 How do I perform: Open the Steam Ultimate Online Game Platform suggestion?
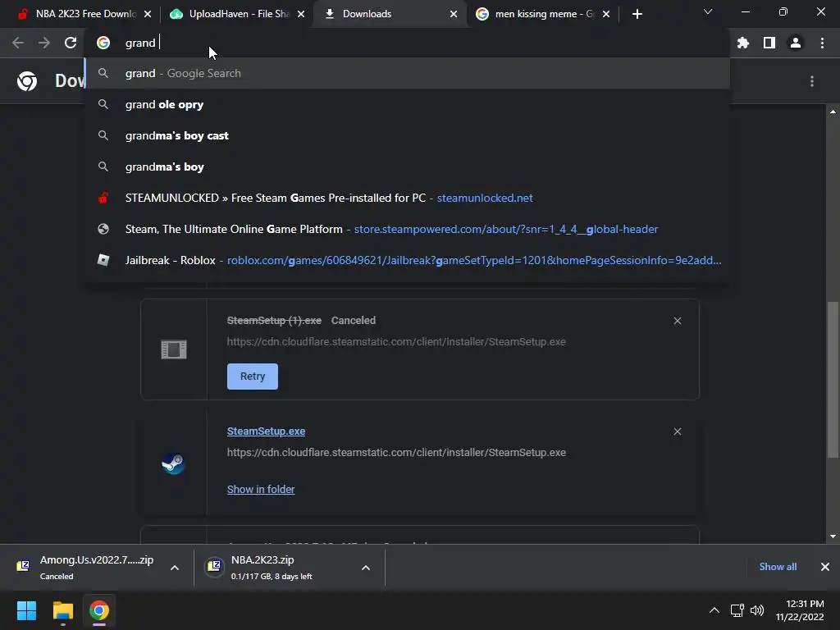tap(407, 229)
